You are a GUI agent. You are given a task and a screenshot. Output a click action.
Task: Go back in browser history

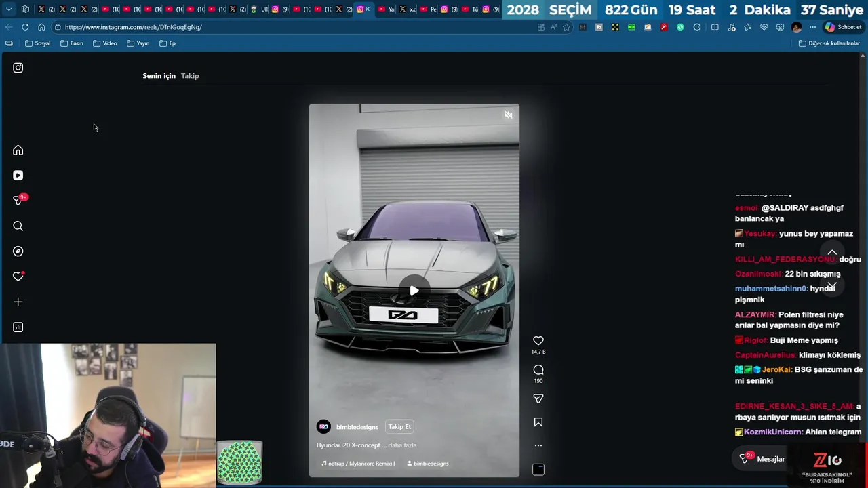coord(9,27)
